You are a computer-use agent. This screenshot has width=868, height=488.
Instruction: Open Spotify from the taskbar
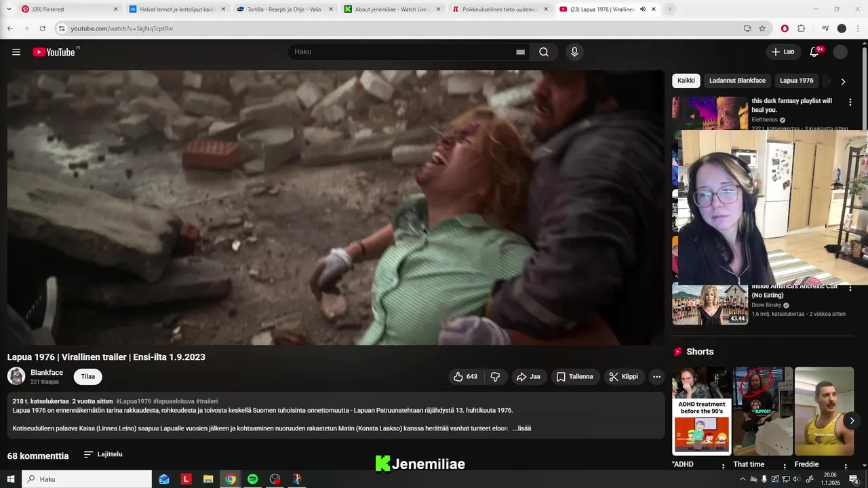252,479
